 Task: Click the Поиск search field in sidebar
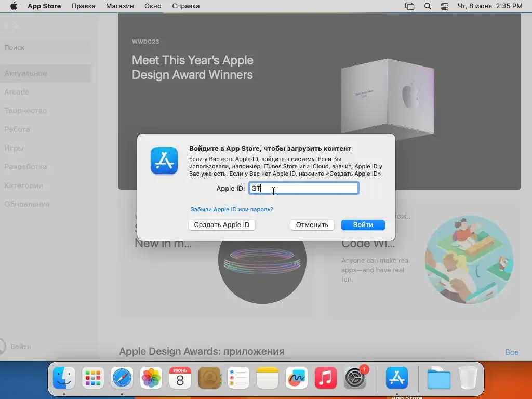tap(46, 47)
